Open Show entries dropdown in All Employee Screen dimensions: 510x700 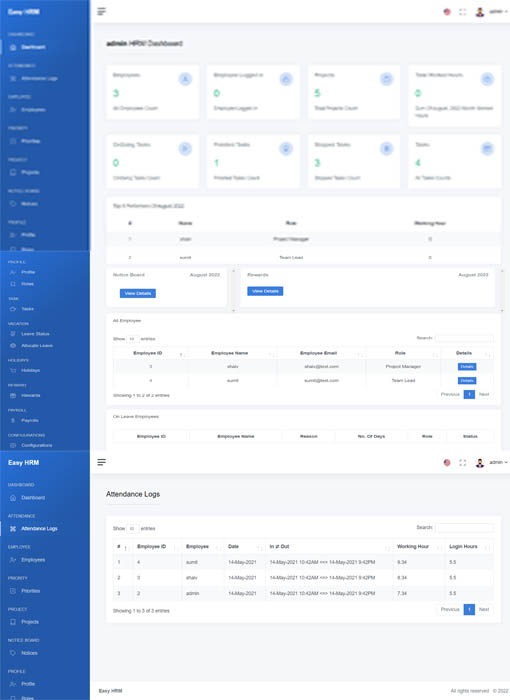tap(133, 339)
